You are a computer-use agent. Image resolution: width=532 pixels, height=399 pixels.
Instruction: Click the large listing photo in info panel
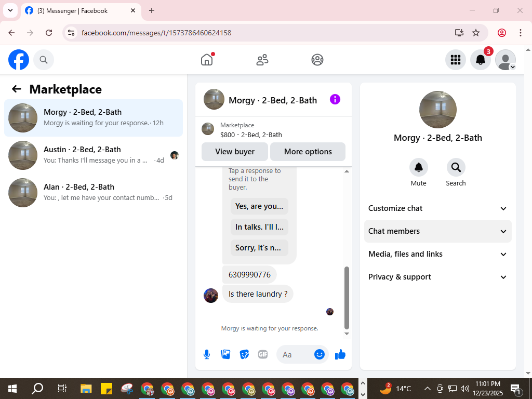click(437, 110)
